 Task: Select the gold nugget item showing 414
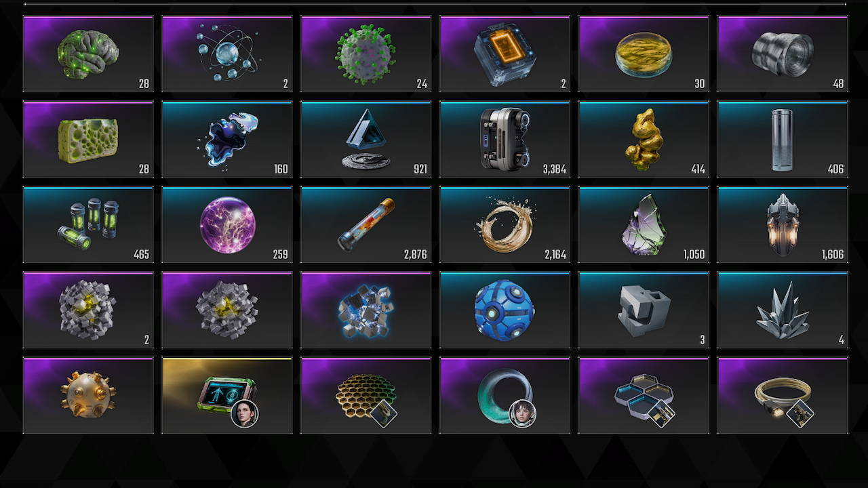coord(644,140)
